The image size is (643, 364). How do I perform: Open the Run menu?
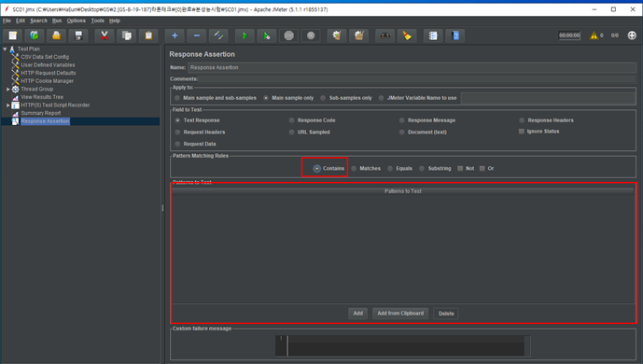click(57, 21)
